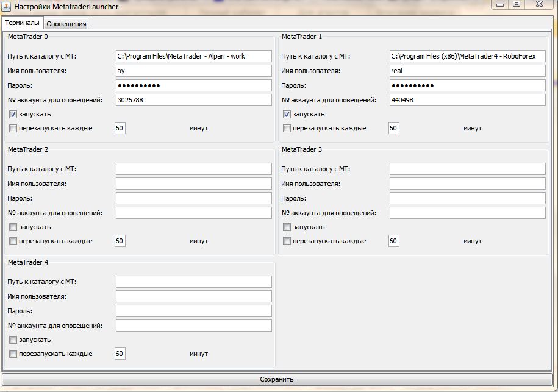The height and width of the screenshot is (392, 558).
Task: Maximize the Настройки MetatraderLauncher window
Action: (x=517, y=4)
